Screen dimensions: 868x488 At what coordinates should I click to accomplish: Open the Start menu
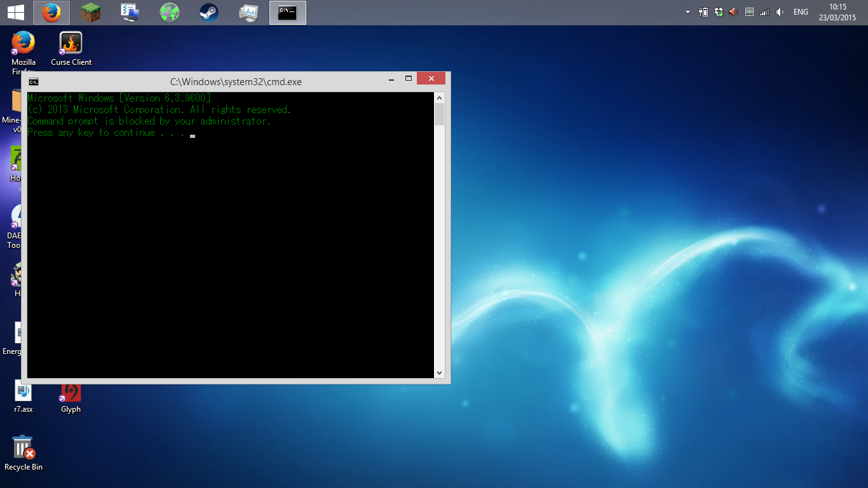[x=15, y=11]
